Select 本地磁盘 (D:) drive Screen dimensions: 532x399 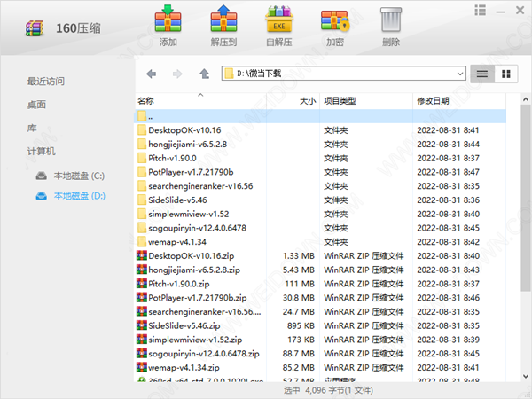[x=80, y=196]
